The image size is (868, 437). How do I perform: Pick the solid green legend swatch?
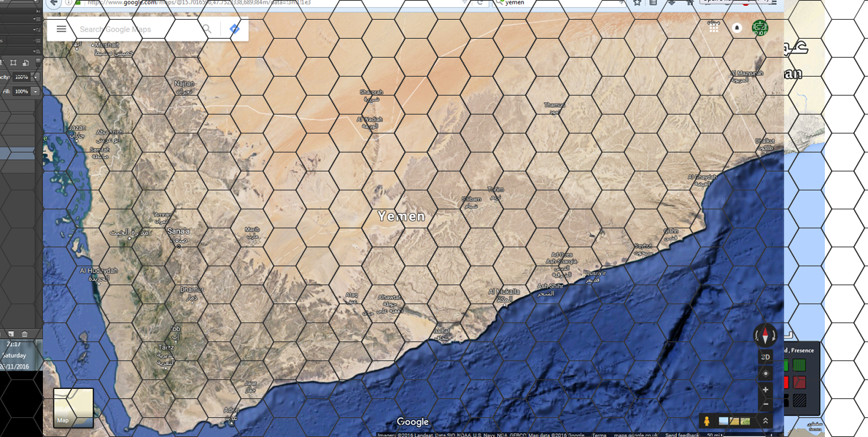[786, 365]
